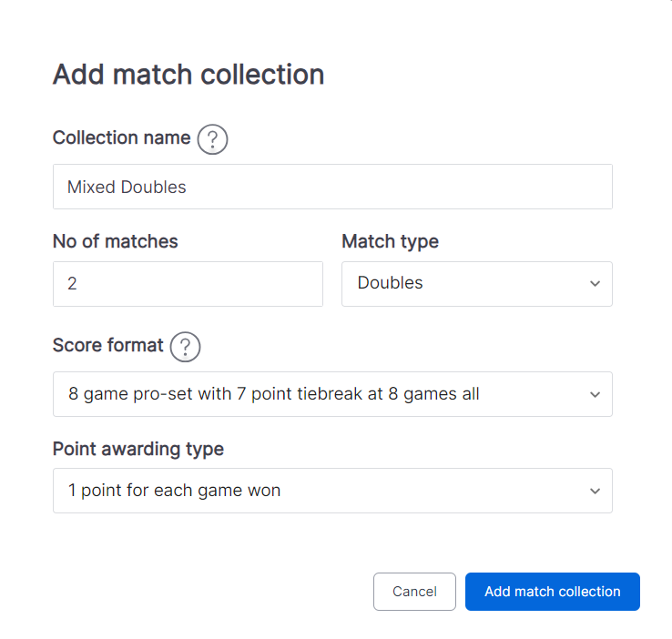Viewport: 672px width, 639px height.
Task: Click the 'No of matches' label
Action: coord(116,241)
